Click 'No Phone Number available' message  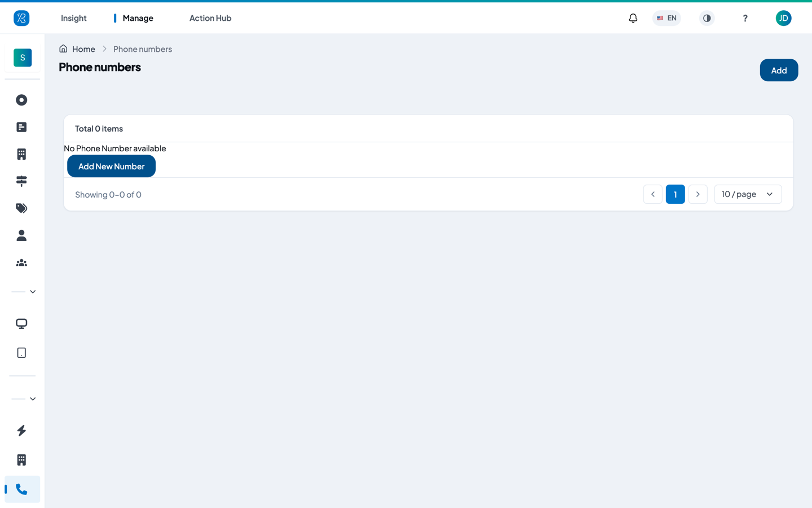(115, 148)
